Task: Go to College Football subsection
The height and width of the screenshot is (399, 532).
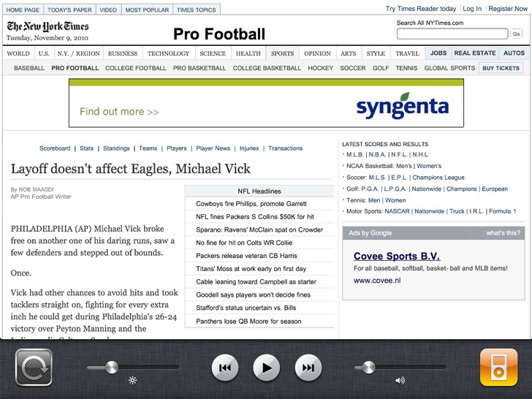Action: [x=136, y=68]
